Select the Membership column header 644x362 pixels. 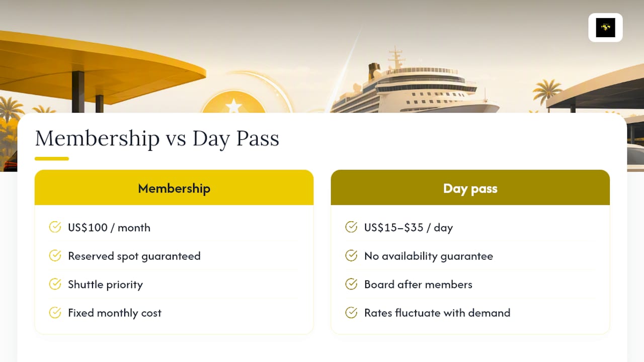[x=174, y=188]
